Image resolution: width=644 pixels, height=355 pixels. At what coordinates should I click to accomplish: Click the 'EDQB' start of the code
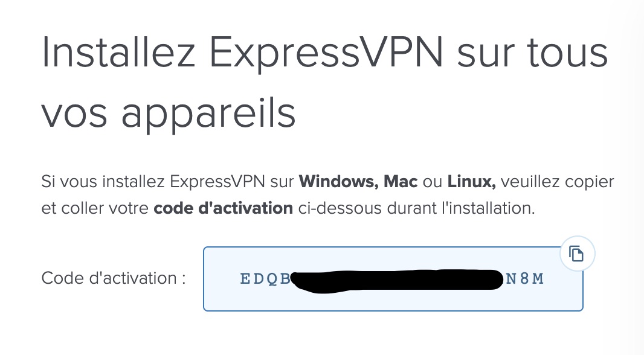pos(265,279)
